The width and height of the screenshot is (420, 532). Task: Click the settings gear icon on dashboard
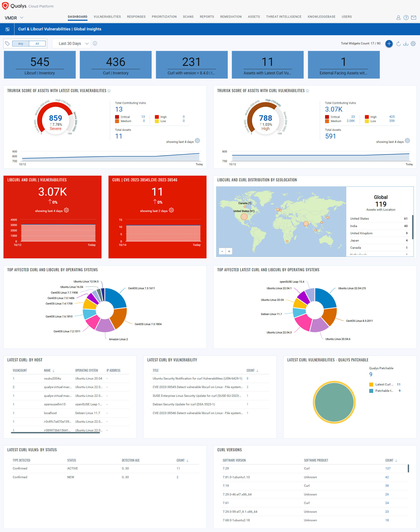[413, 44]
